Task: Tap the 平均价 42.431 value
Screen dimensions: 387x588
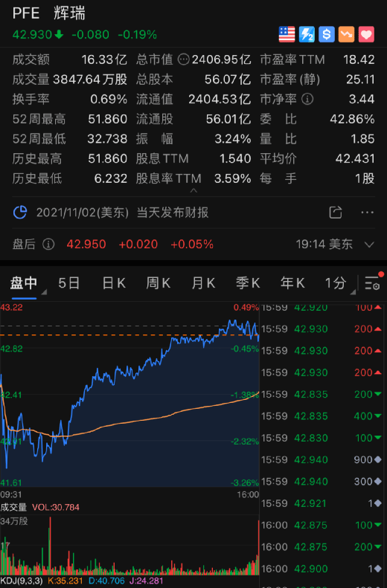Action: pyautogui.click(x=355, y=158)
